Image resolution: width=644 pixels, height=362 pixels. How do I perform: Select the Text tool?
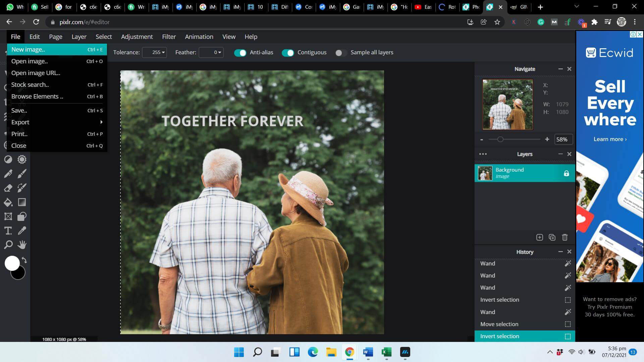8,230
